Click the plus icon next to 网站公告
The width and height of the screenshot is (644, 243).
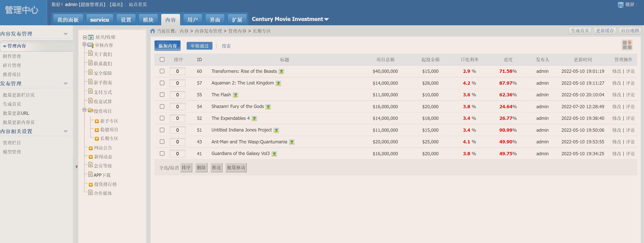click(x=91, y=148)
